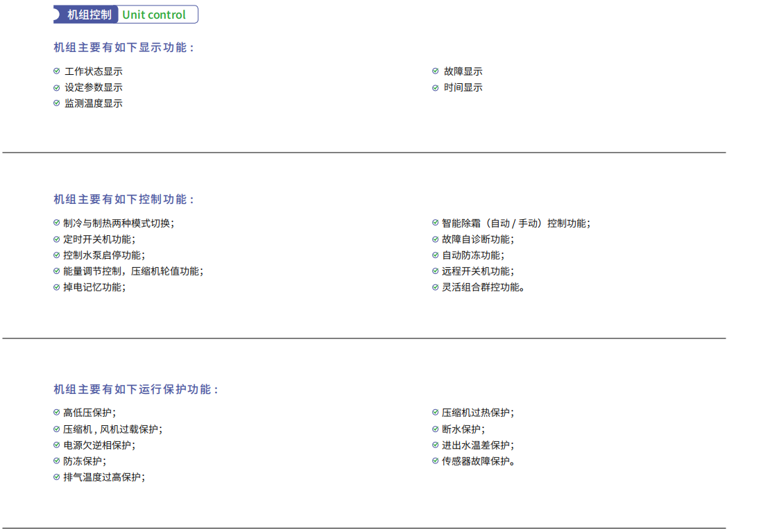Image resolution: width=763 pixels, height=532 pixels.
Task: Click the check icon beside 断水保护
Action: pyautogui.click(x=436, y=429)
